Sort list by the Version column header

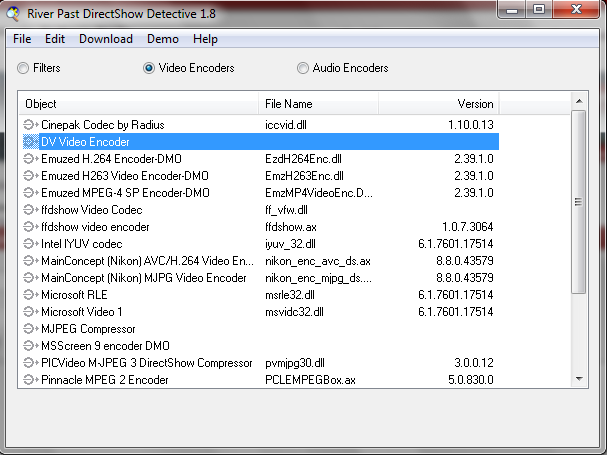pyautogui.click(x=439, y=104)
